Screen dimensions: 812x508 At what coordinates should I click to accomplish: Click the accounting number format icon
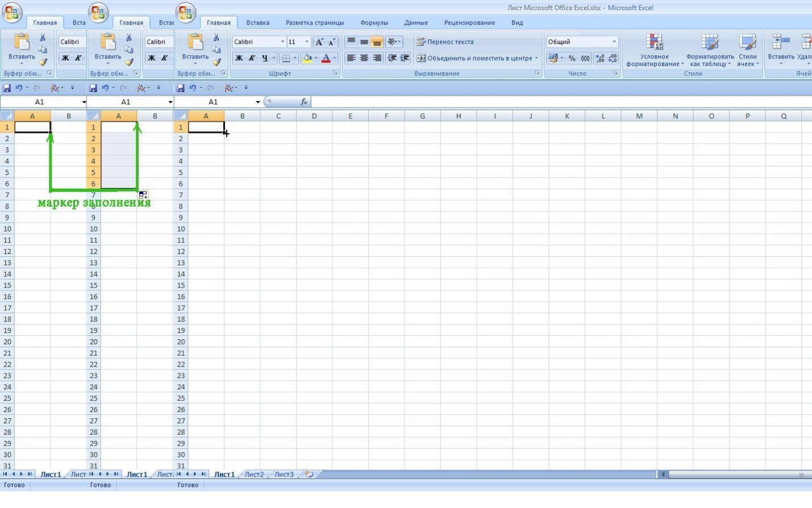point(552,58)
